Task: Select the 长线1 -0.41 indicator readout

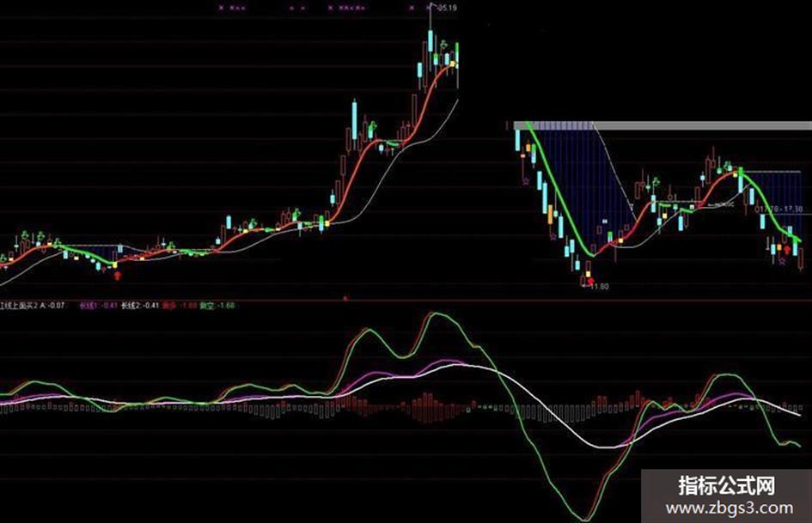Action: 99,306
